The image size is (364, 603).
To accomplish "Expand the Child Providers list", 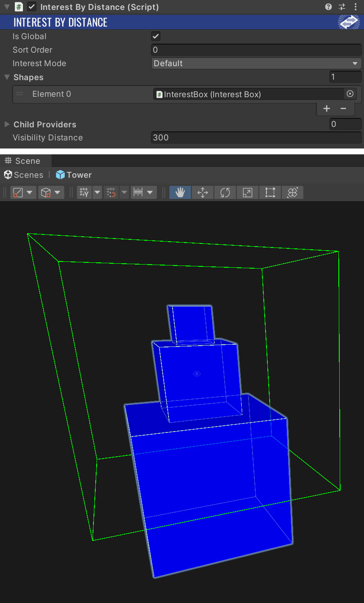I will point(7,124).
